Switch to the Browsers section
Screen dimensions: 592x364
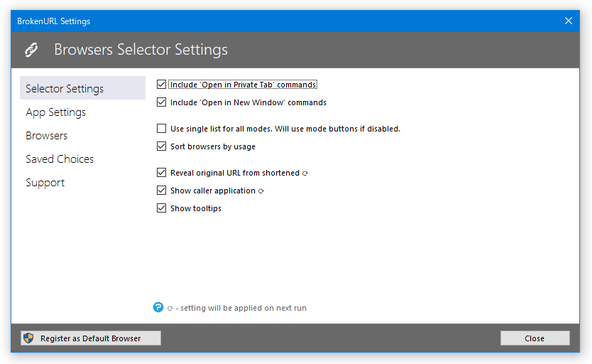tap(46, 136)
